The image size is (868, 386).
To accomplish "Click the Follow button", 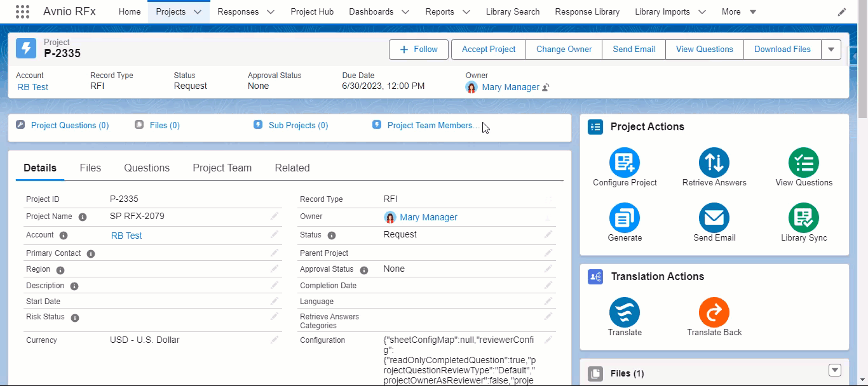I will pos(419,50).
